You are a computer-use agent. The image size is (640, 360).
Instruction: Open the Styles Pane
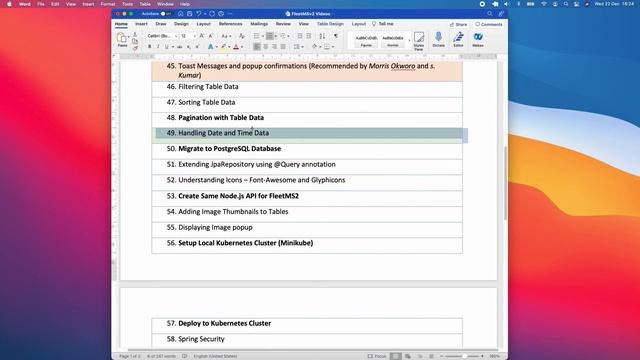click(x=419, y=41)
